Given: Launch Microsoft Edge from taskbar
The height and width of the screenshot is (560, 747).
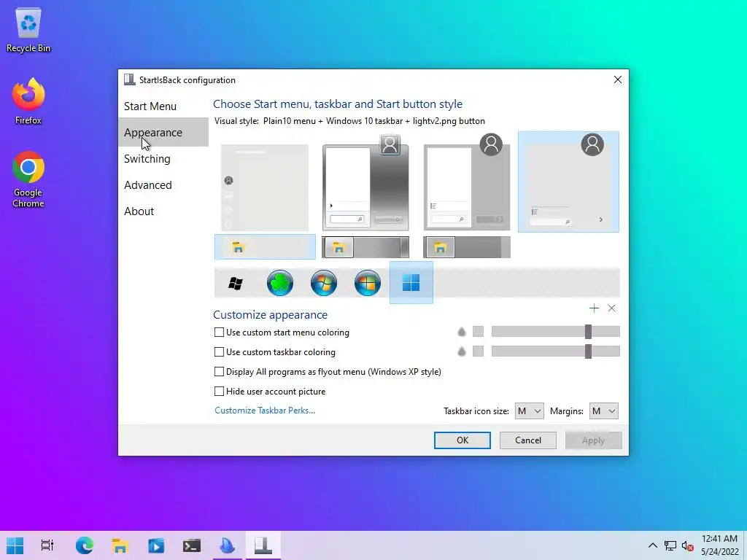Looking at the screenshot, I should [85, 545].
